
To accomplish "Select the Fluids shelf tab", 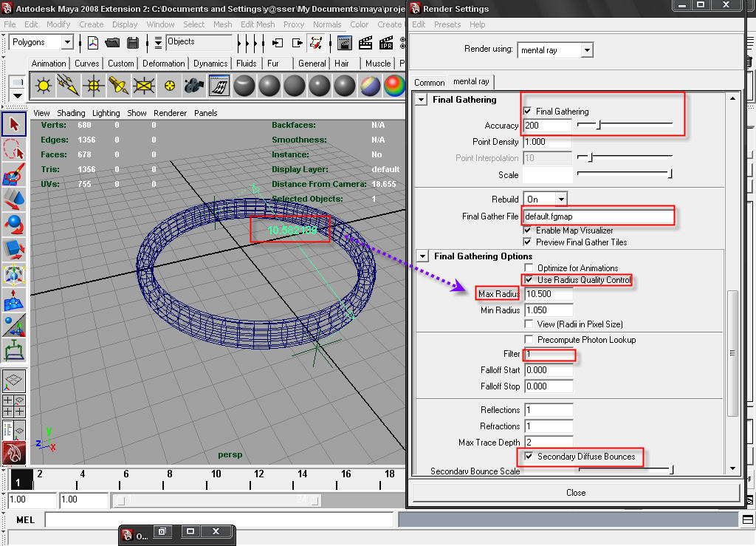I will tap(246, 64).
